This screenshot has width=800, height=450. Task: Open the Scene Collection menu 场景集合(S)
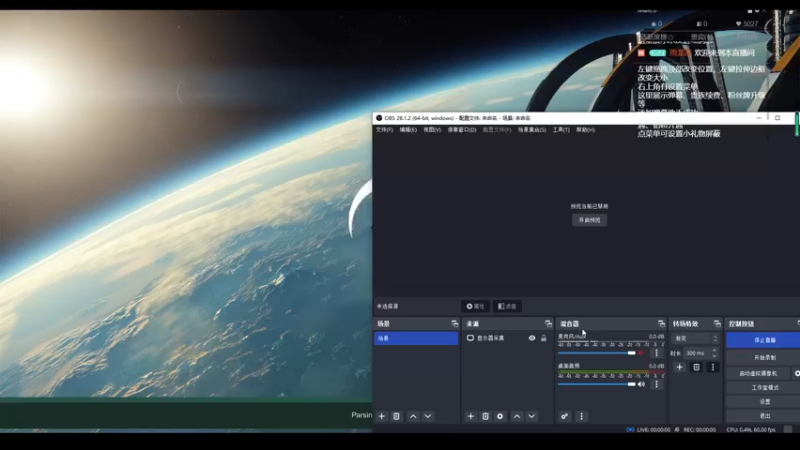pos(532,130)
